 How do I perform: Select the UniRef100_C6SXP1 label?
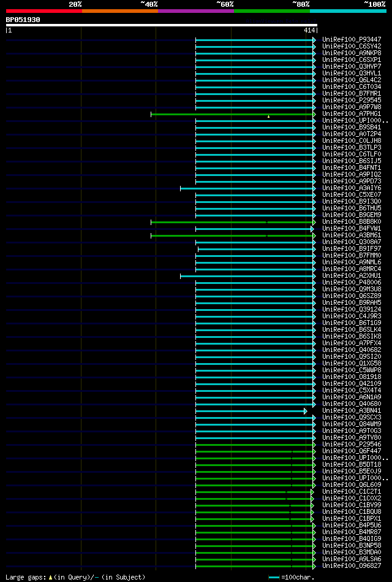352,59
